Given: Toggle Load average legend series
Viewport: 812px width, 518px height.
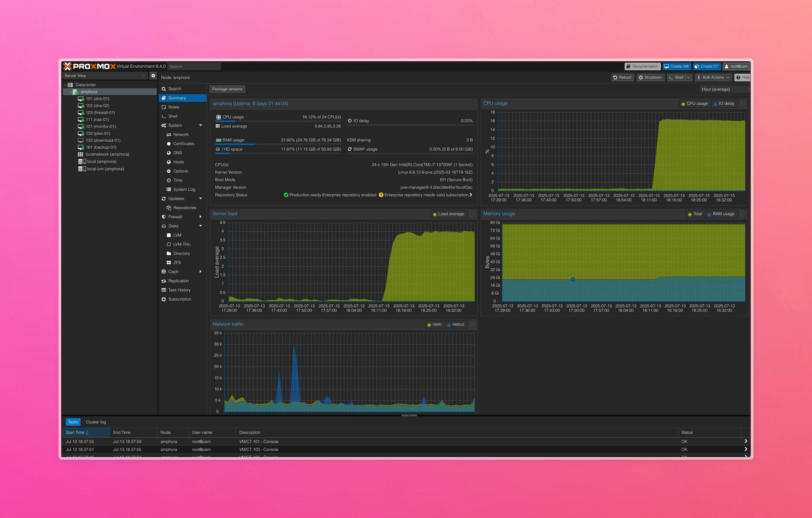Looking at the screenshot, I should tap(449, 214).
